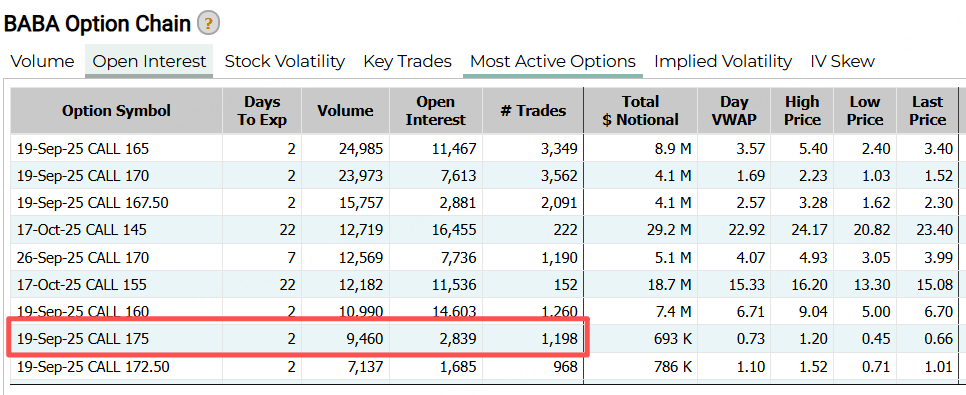Sort by Last Price column header

(927, 111)
